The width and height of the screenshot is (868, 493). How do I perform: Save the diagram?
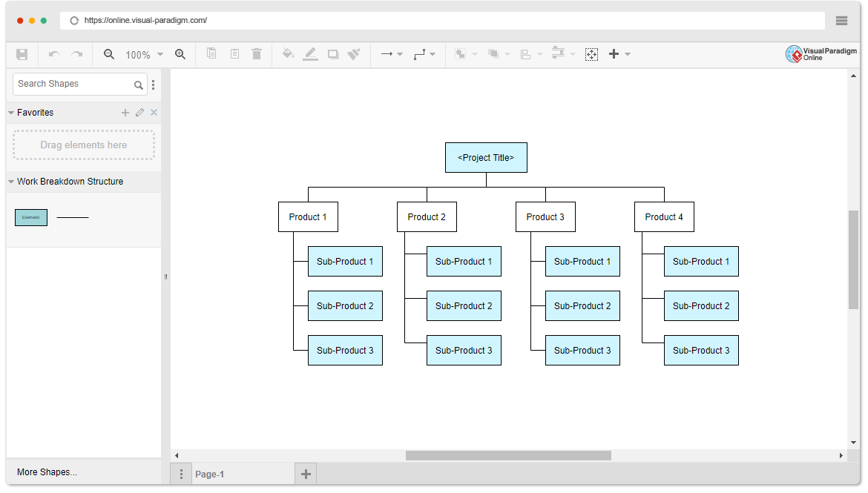(22, 53)
